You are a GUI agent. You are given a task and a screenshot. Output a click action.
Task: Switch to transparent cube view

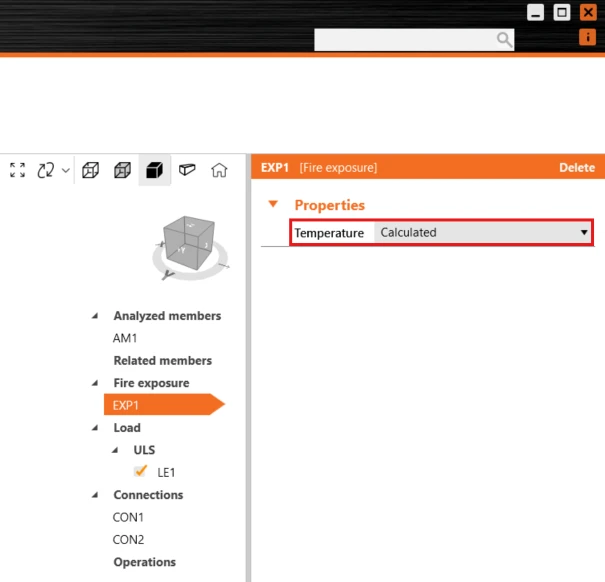tap(122, 170)
